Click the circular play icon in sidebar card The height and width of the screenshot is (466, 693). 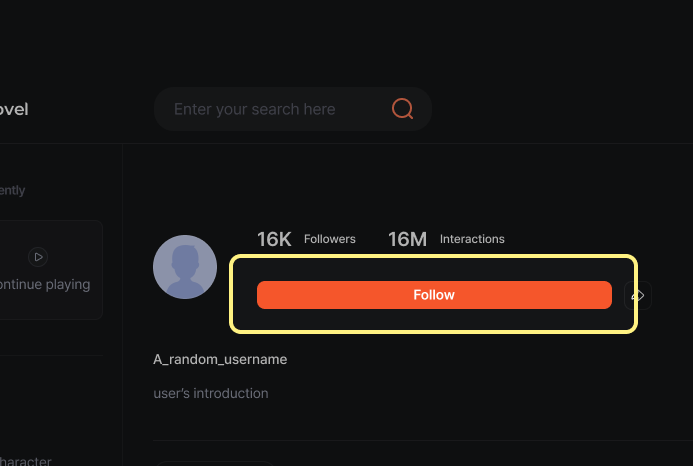[38, 257]
